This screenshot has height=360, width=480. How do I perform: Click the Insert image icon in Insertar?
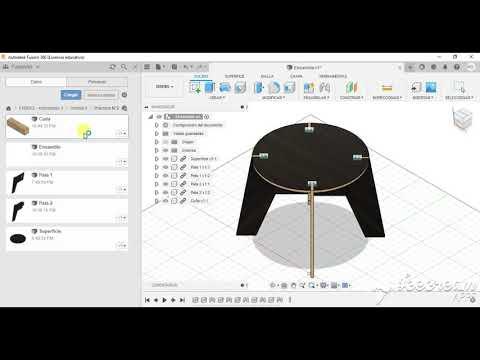431,88
